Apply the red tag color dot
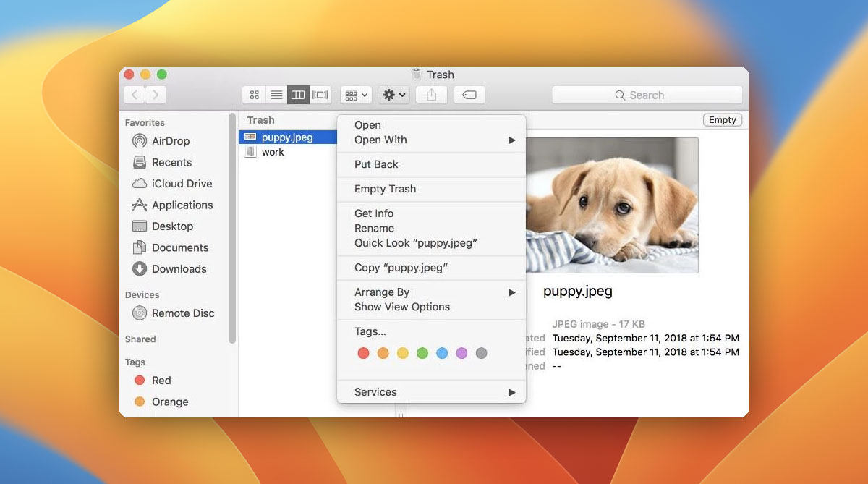 363,353
